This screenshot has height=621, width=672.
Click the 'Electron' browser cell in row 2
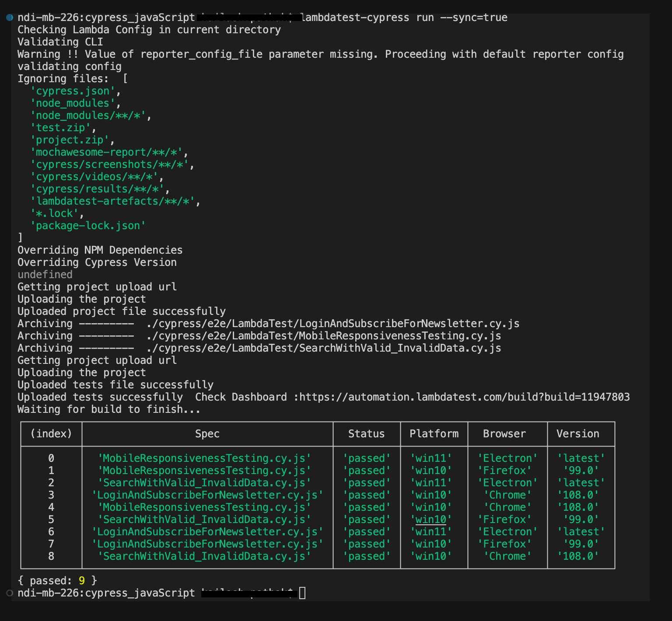tap(507, 482)
